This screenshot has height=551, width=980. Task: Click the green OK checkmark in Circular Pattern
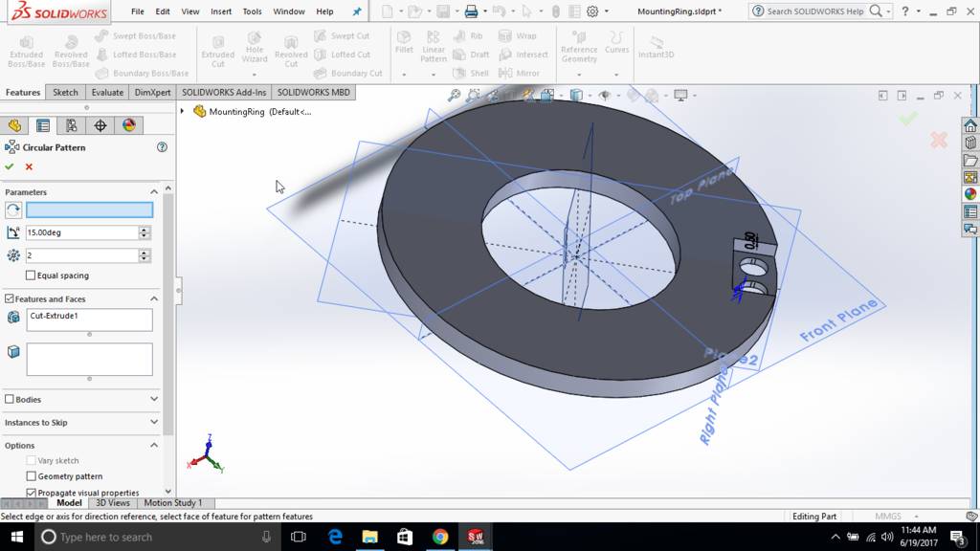(10, 166)
